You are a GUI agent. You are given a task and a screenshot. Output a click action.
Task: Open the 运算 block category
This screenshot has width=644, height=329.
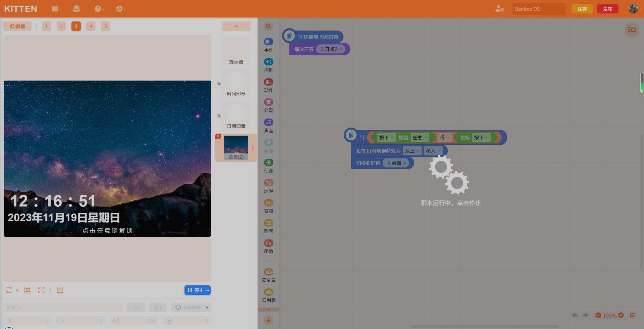[x=269, y=186]
